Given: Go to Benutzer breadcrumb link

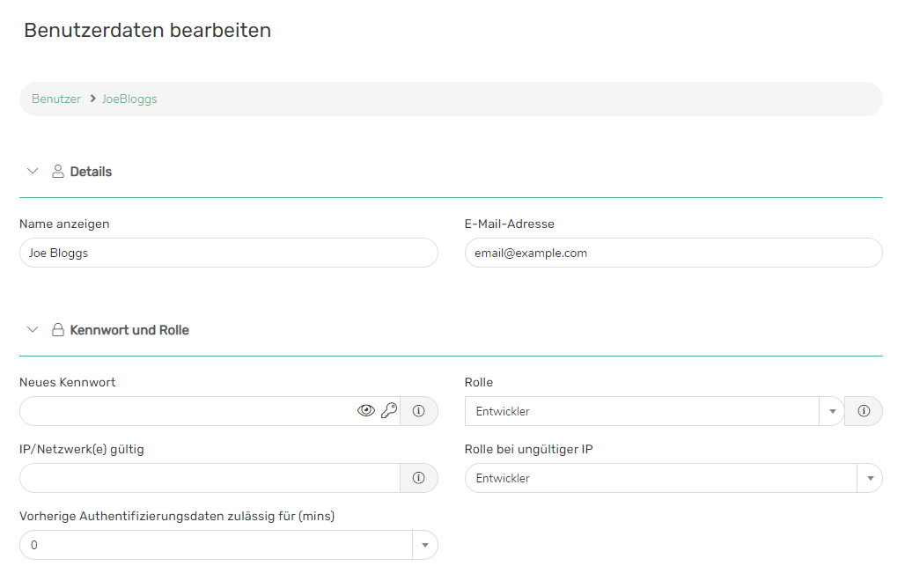Looking at the screenshot, I should [x=56, y=99].
